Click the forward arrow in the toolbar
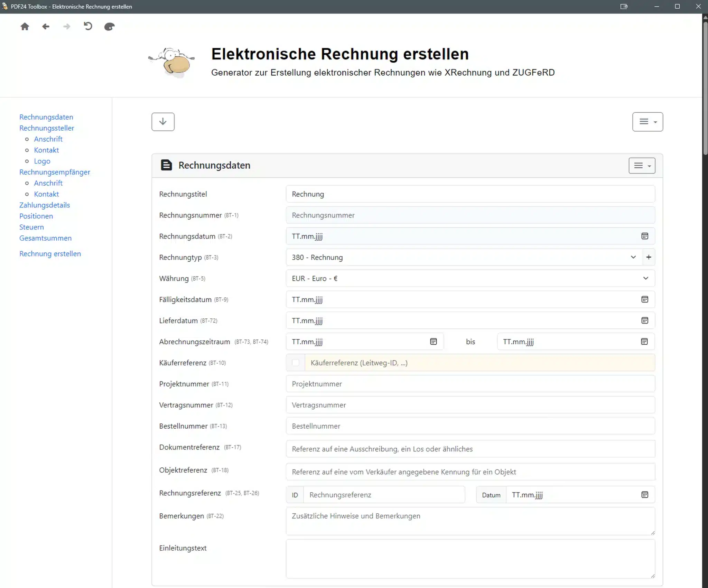The width and height of the screenshot is (708, 588). [x=67, y=27]
